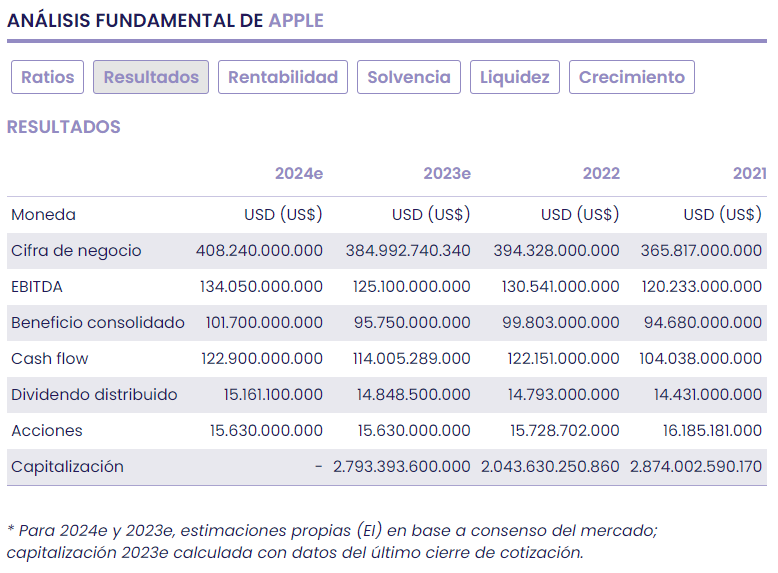Click the RESULTADOS section heading
Viewport: 778px width, 573px height.
coord(64,127)
